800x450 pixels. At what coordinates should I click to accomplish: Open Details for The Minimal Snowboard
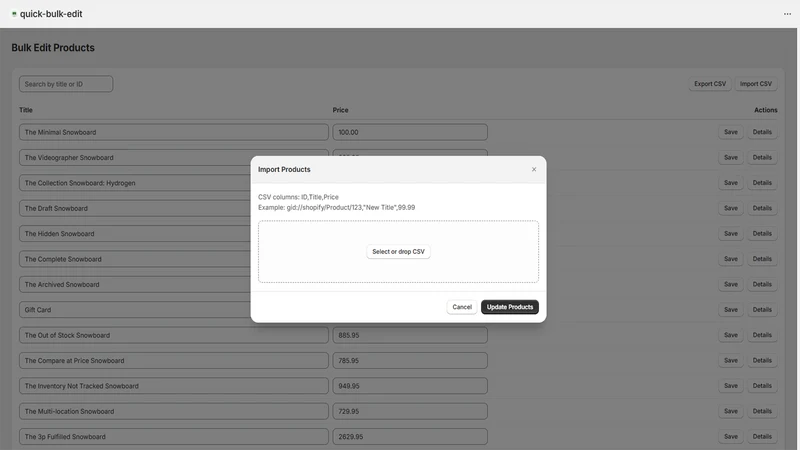point(762,132)
